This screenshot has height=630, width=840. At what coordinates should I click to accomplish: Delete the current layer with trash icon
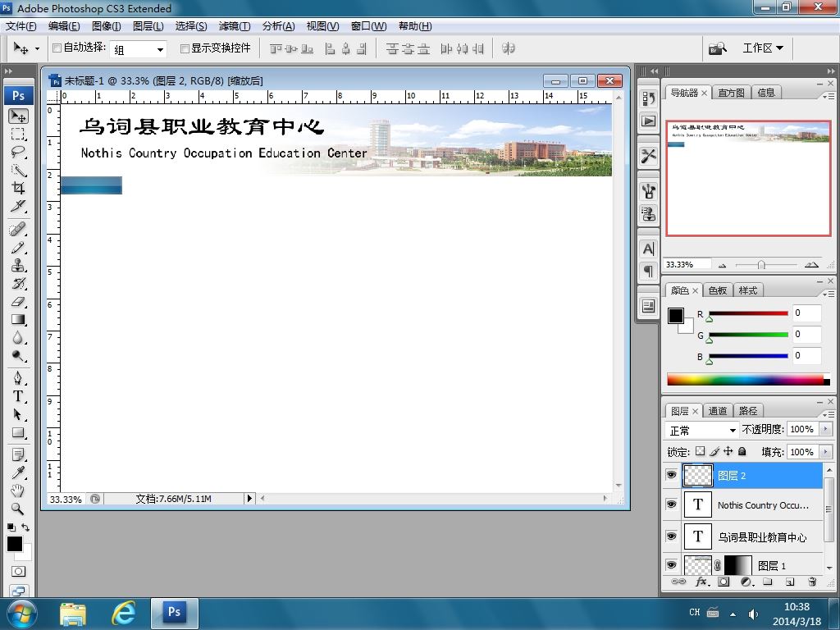pyautogui.click(x=812, y=582)
